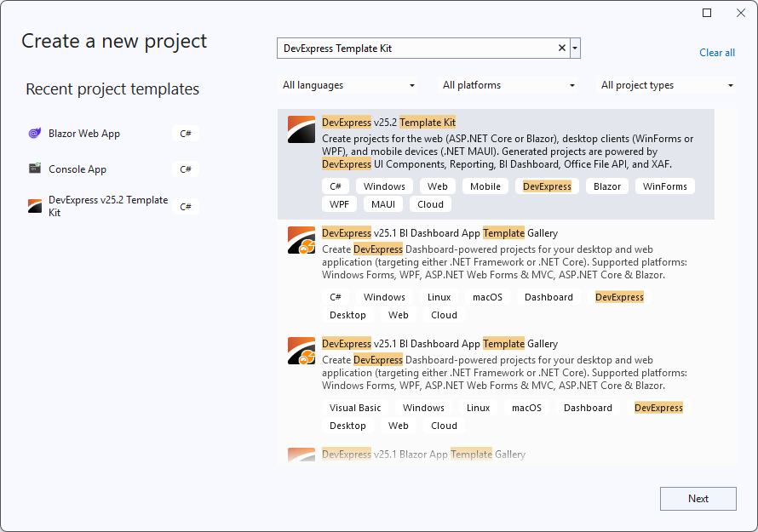The height and width of the screenshot is (532, 758).
Task: Click the Next button
Action: (x=698, y=499)
